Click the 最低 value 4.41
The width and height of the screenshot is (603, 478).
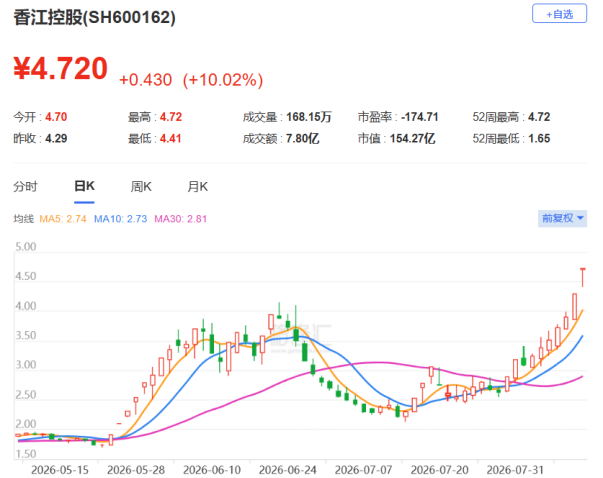click(x=170, y=138)
